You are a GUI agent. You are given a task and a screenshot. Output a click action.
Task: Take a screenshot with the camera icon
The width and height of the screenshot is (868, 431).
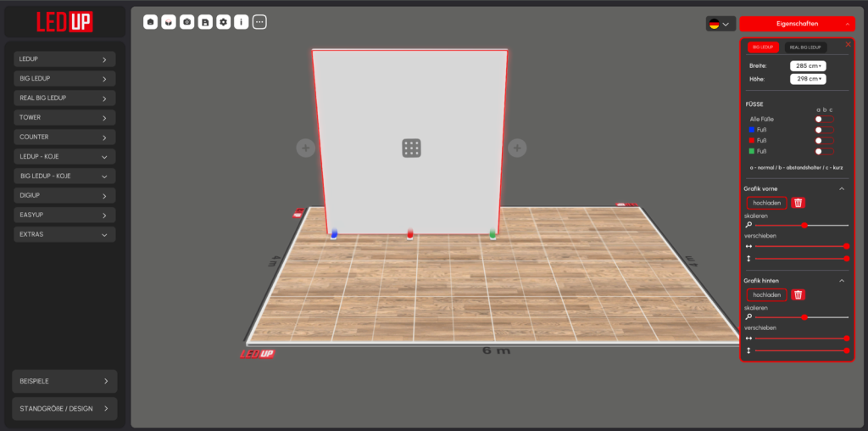click(x=186, y=22)
